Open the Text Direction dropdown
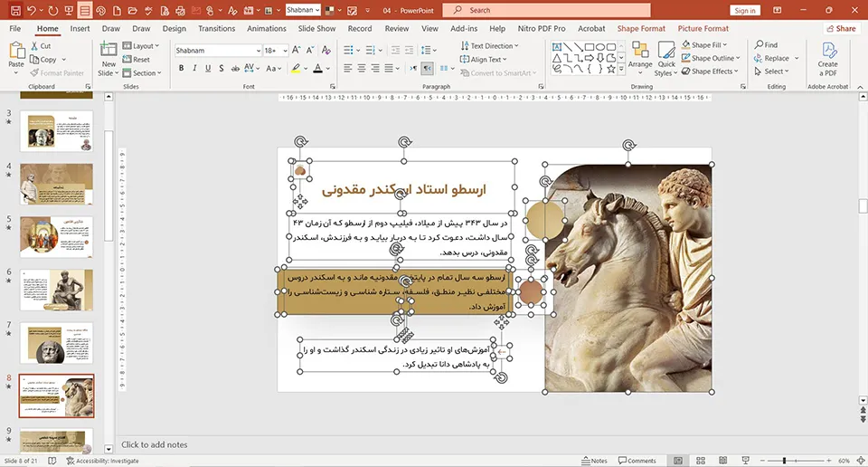868x467 pixels. pos(489,46)
